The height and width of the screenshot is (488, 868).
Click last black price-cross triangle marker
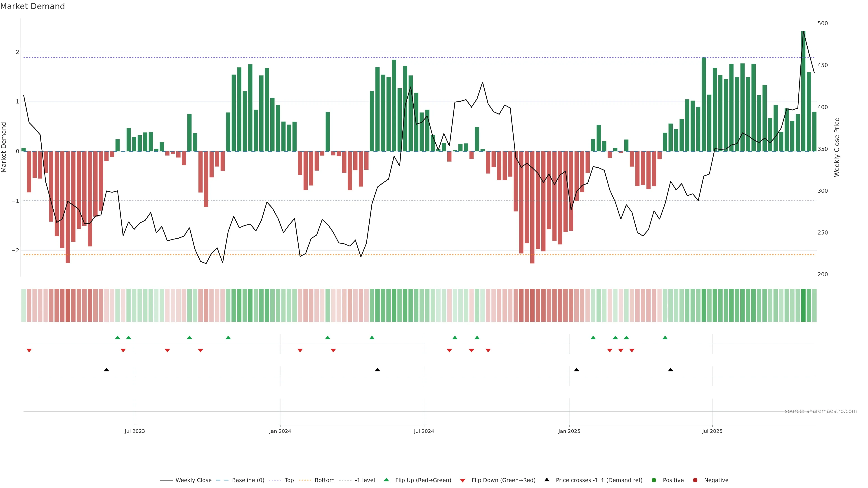(x=670, y=370)
